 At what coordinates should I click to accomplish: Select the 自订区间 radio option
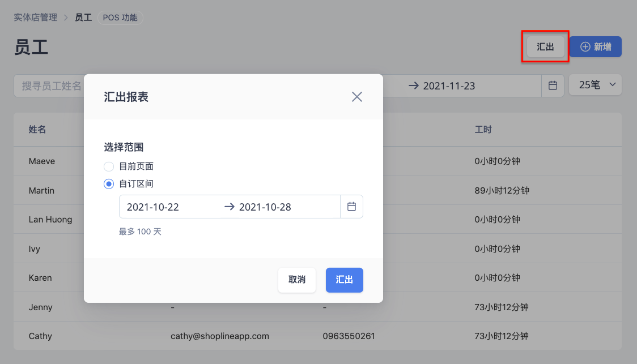108,184
